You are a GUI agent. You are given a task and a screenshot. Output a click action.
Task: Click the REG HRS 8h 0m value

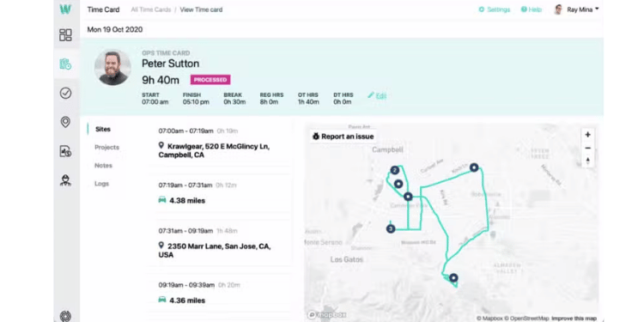point(269,102)
